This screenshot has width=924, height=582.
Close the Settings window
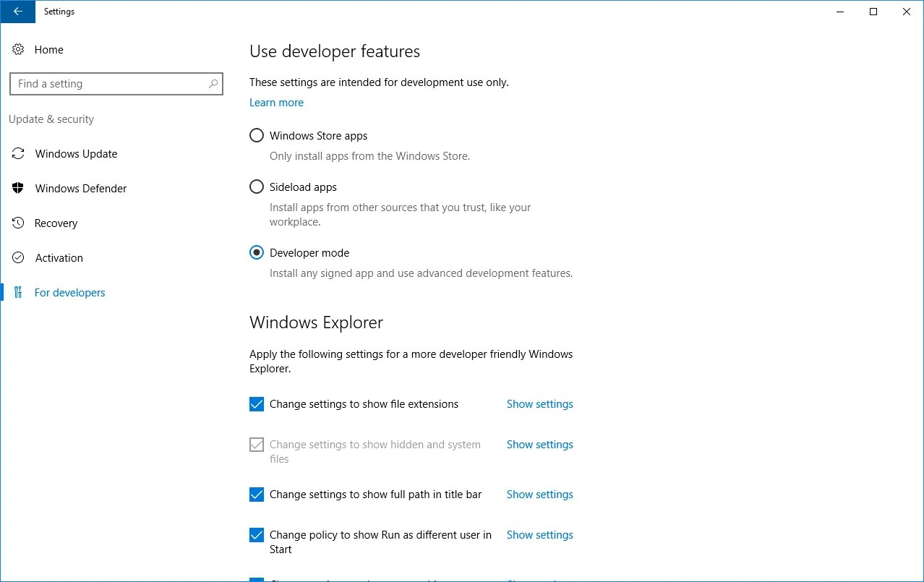click(x=907, y=12)
